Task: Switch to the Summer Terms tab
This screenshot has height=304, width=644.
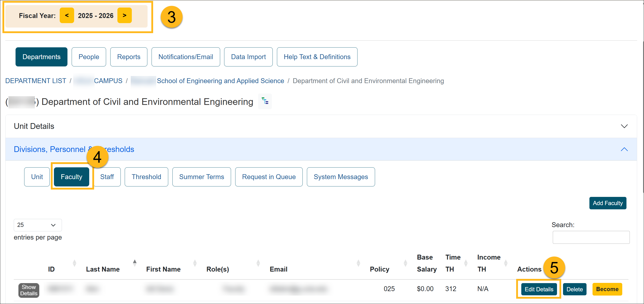Action: tap(201, 177)
